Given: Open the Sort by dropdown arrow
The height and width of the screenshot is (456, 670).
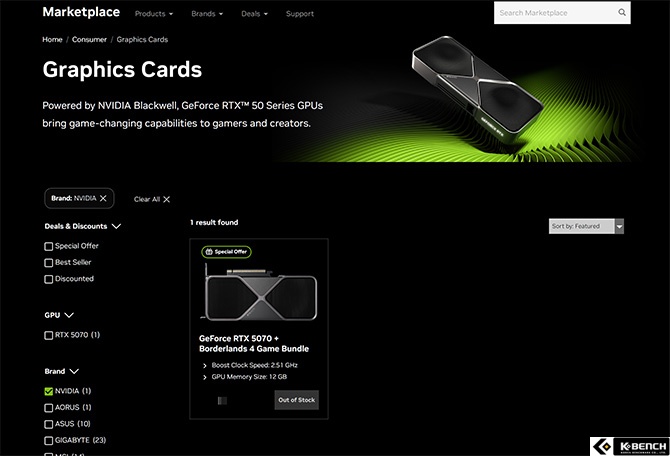Looking at the screenshot, I should (x=619, y=226).
